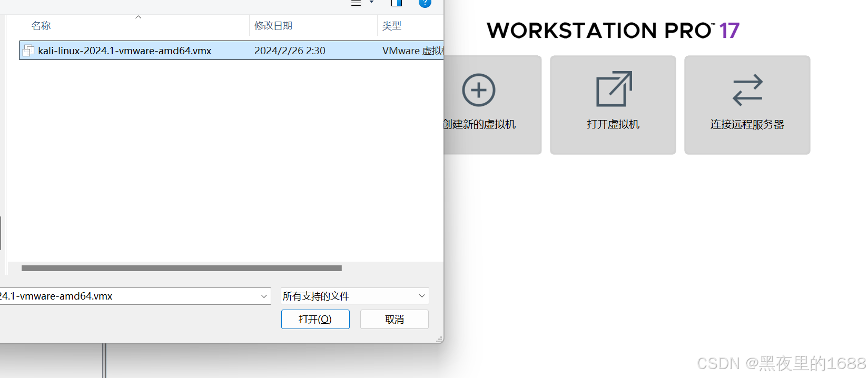The height and width of the screenshot is (378, 868).
Task: Sort by 名称 column header
Action: [41, 26]
